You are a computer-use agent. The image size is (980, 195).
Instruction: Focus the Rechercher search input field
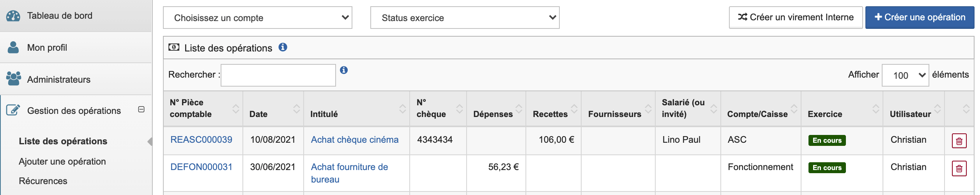click(x=278, y=75)
